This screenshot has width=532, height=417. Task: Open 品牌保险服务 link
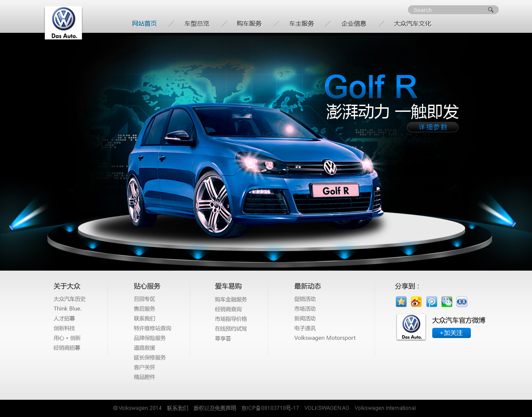click(150, 338)
